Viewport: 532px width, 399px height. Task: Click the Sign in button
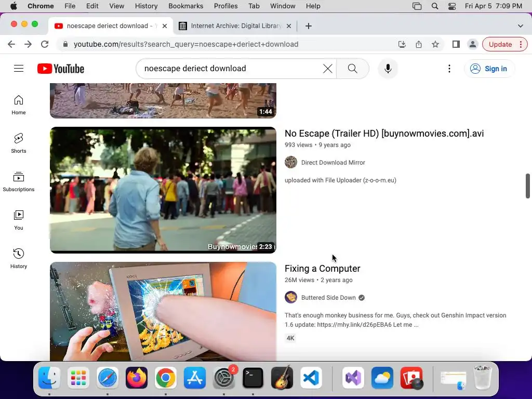tap(489, 69)
